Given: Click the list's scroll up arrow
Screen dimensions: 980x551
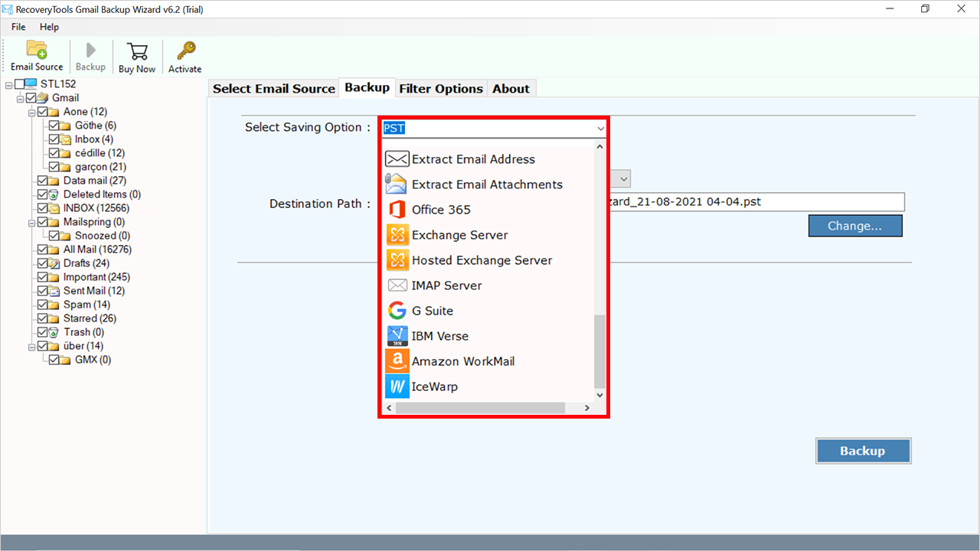Looking at the screenshot, I should 599,147.
